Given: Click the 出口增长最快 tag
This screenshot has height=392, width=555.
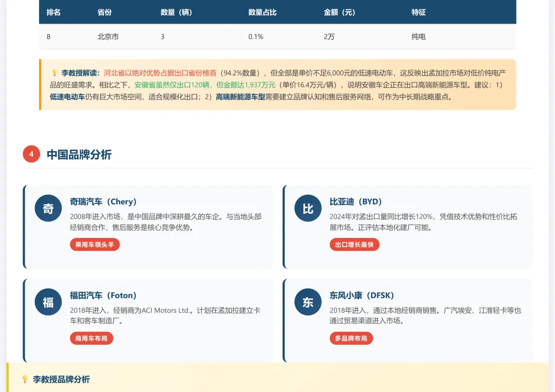Looking at the screenshot, I should click(x=354, y=245).
